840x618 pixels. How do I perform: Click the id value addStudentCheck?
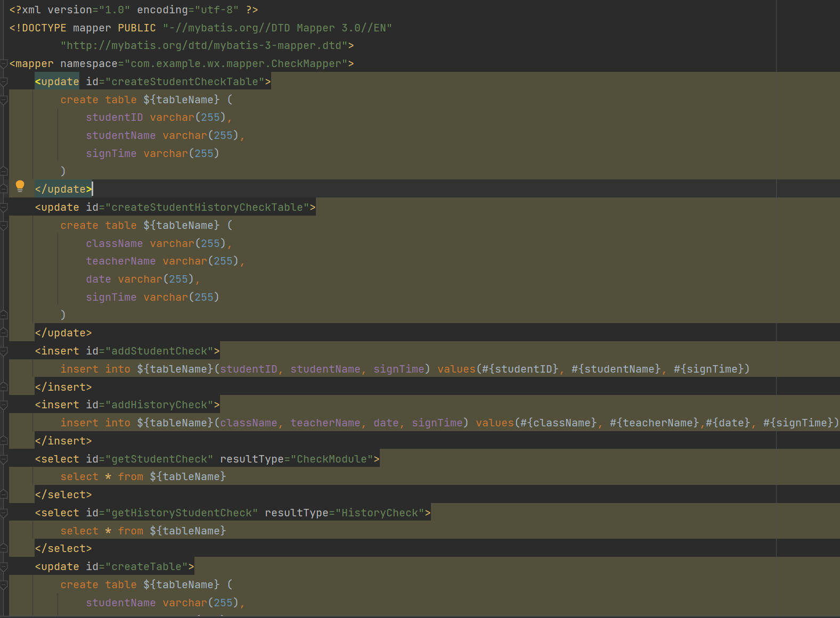pyautogui.click(x=159, y=351)
